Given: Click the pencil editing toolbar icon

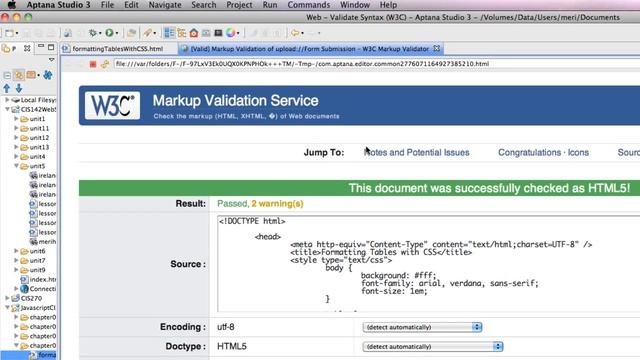Looking at the screenshot, I should click(147, 33).
